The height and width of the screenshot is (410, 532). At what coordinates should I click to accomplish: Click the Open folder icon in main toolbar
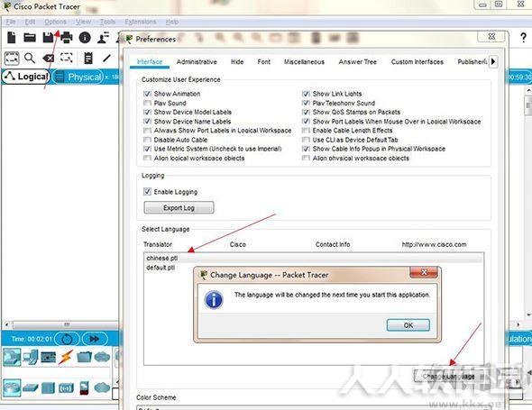tap(30, 37)
